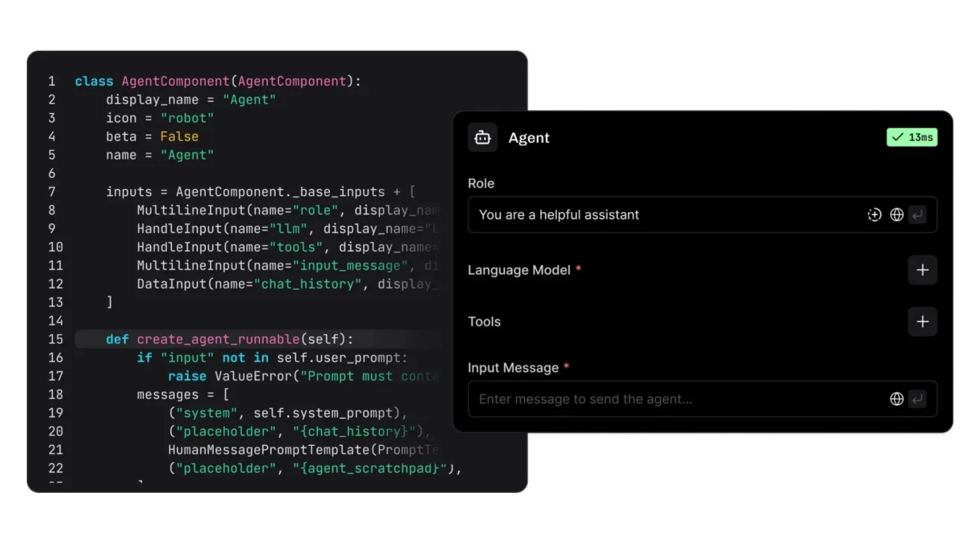The height and width of the screenshot is (551, 980).
Task: Focus the Role field reading "You are a helpful assistant"
Action: tap(702, 215)
